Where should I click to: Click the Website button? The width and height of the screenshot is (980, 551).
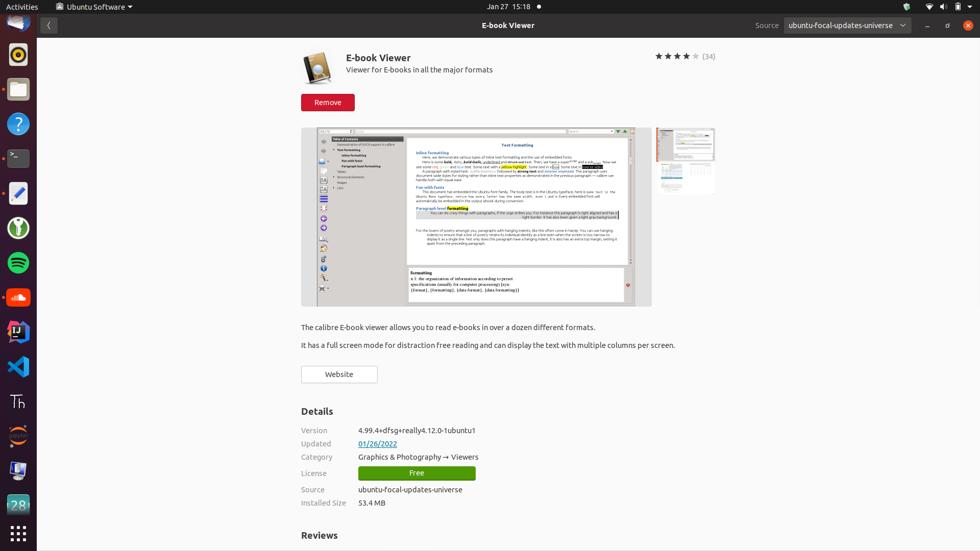tap(339, 374)
